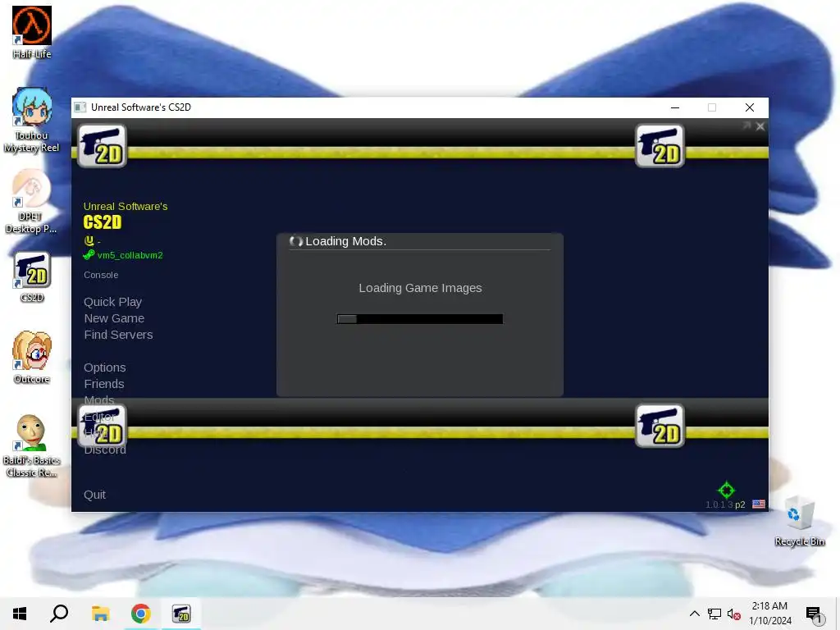Switch to CS2D in the taskbar

(x=181, y=614)
